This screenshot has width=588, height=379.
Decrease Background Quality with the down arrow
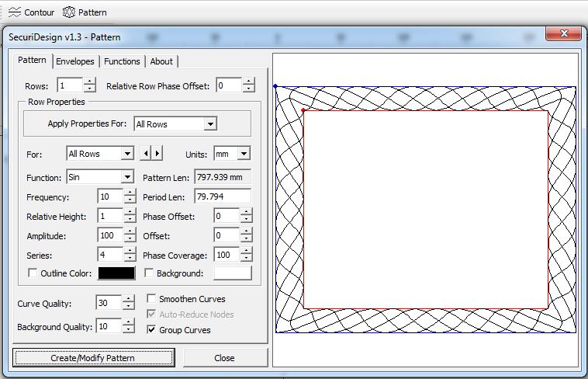point(128,329)
